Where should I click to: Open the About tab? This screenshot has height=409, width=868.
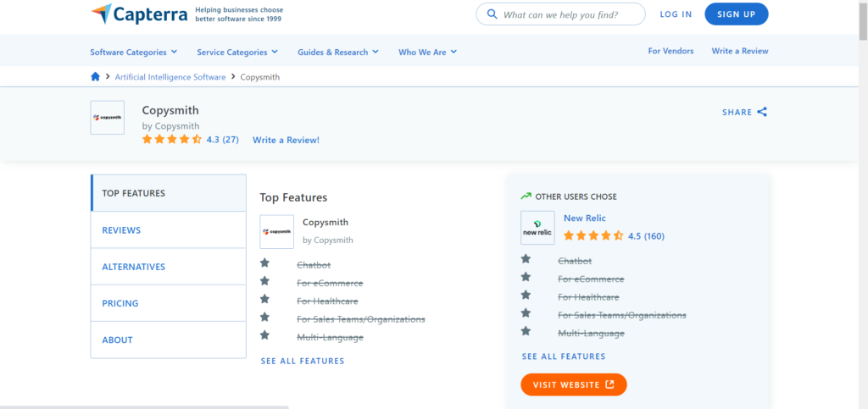[x=169, y=340]
